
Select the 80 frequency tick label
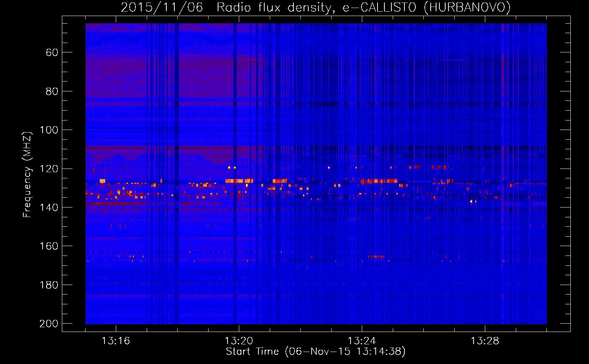pyautogui.click(x=52, y=91)
